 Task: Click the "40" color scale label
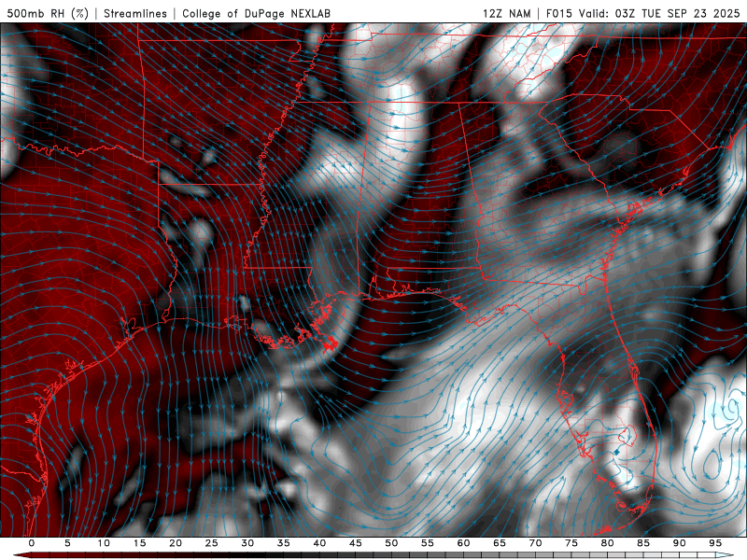[319, 543]
